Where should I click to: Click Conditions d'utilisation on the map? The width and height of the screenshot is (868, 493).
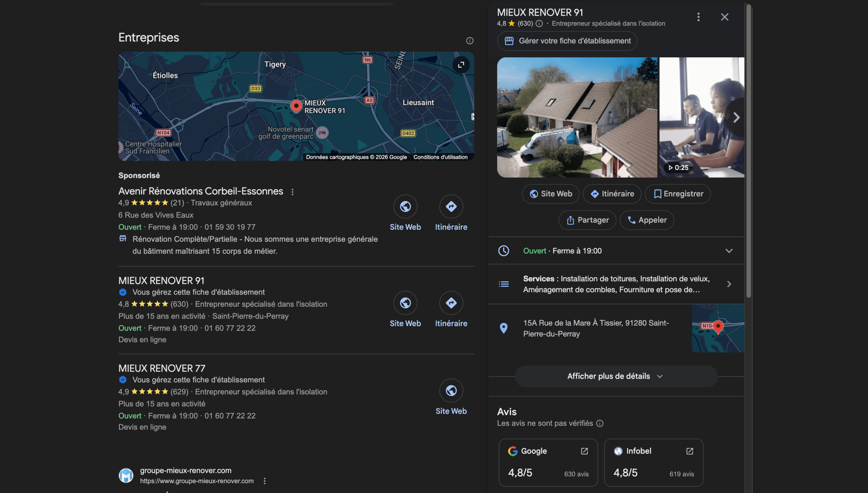point(440,157)
